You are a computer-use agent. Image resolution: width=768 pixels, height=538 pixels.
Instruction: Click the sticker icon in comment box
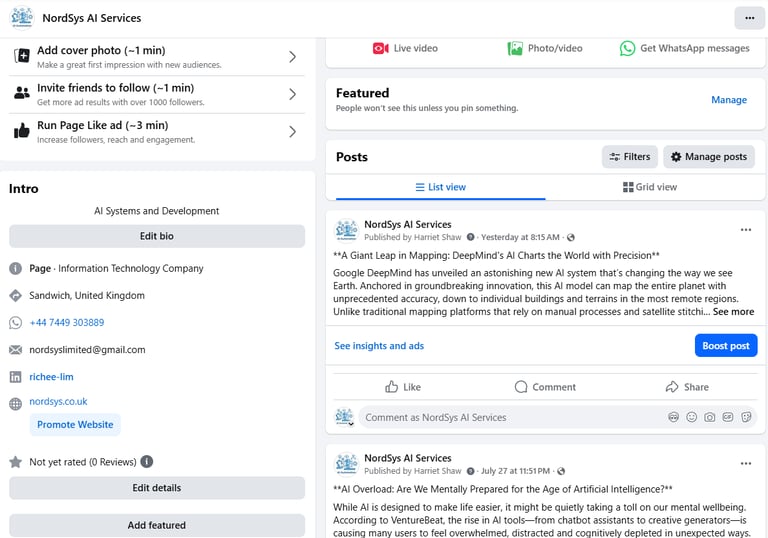(x=746, y=417)
